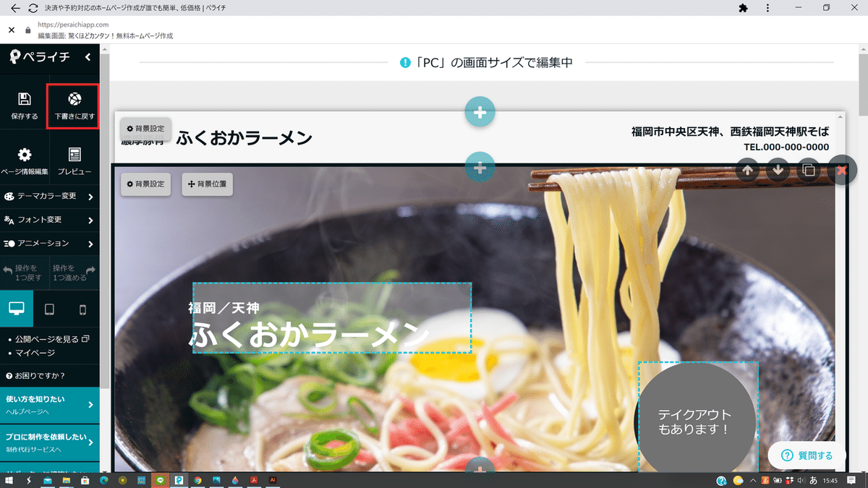Delete block with red X icon

point(842,171)
